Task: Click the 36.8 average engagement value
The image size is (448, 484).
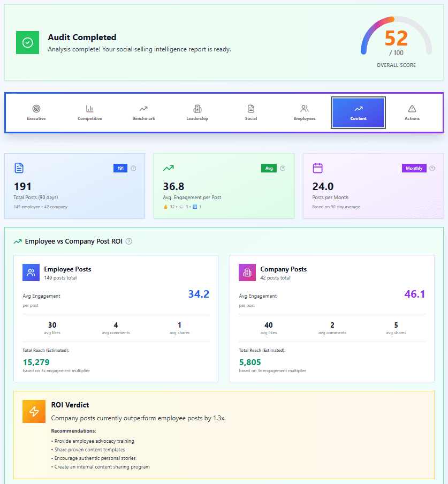Action: click(x=174, y=186)
